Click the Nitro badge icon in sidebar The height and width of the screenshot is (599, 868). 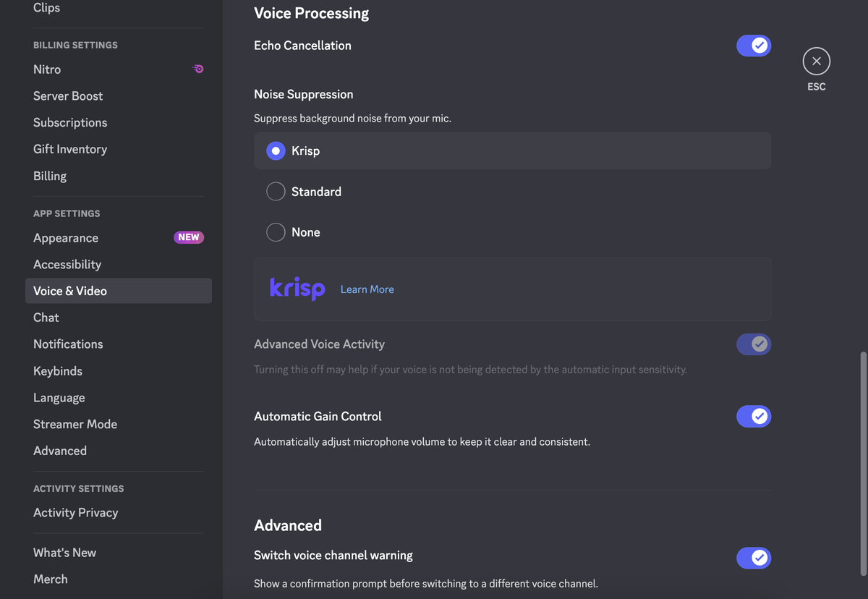pyautogui.click(x=197, y=69)
